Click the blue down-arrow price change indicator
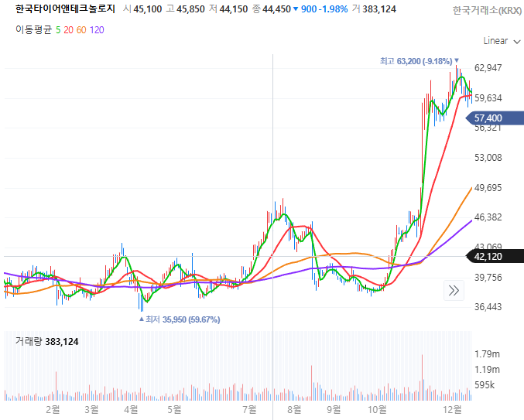Image resolution: width=524 pixels, height=420 pixels. [x=296, y=9]
